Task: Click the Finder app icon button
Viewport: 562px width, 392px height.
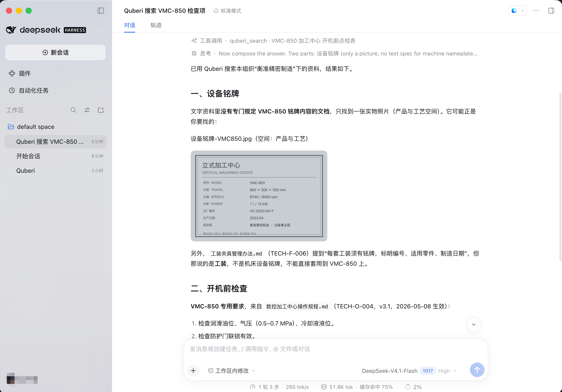Action: click(514, 11)
